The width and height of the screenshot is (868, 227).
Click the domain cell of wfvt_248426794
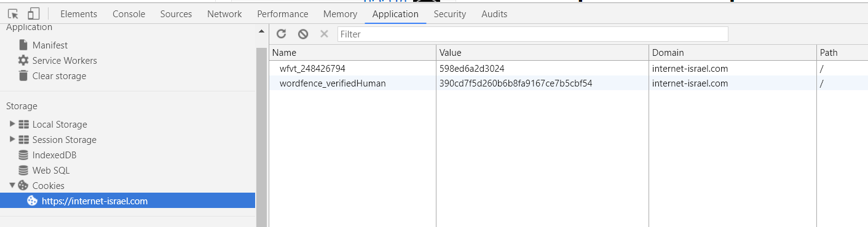[733, 69]
